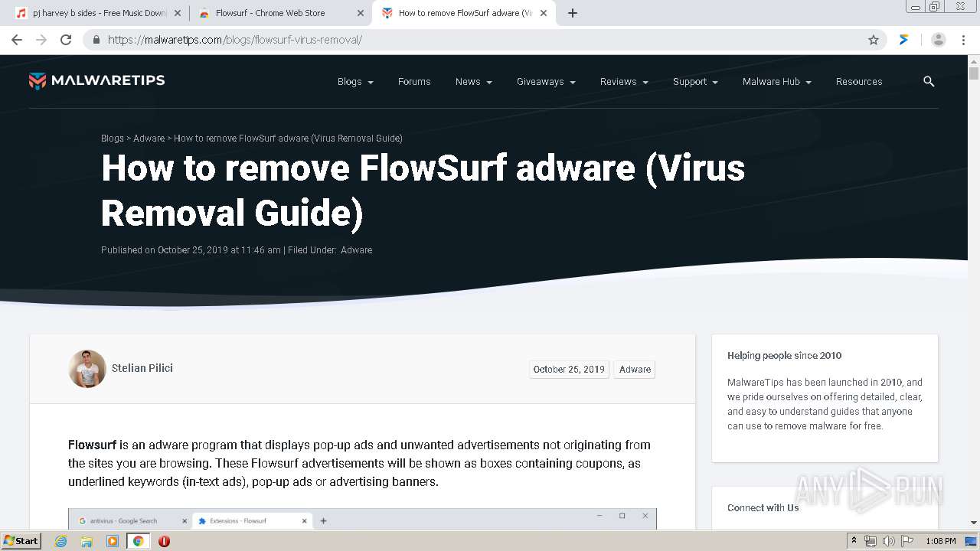Open Action Center flag icon

pyautogui.click(x=907, y=541)
